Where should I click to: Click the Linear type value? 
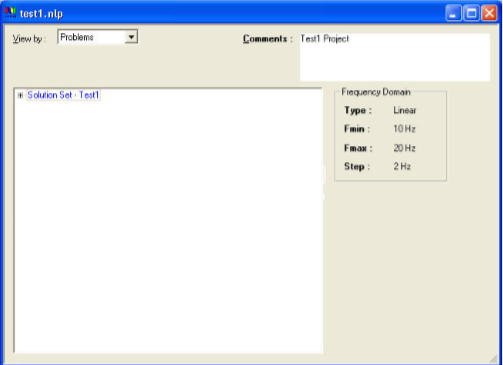405,110
